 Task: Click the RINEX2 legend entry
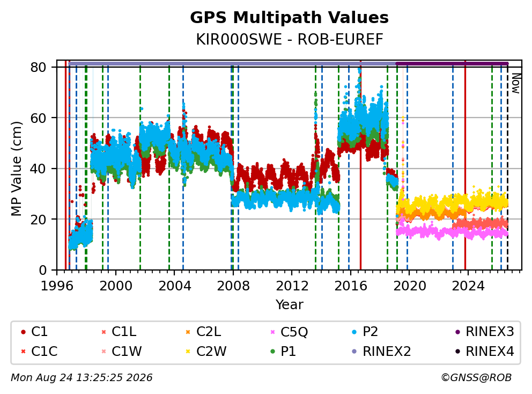click(x=382, y=351)
